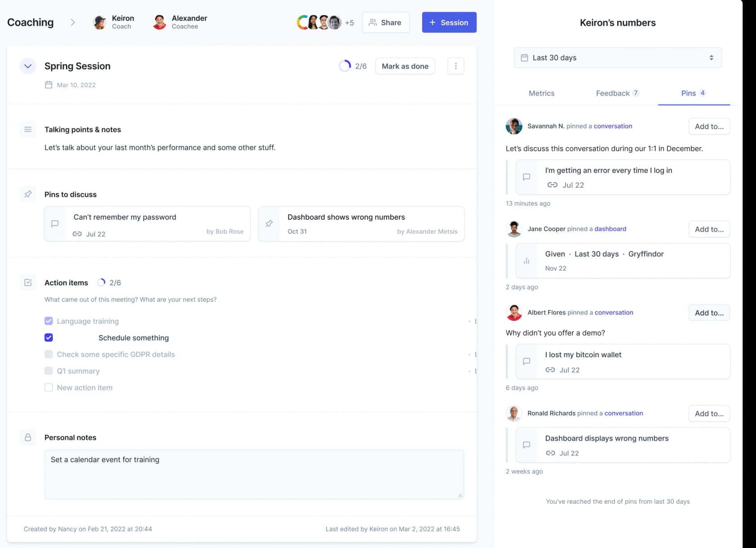Click chat icon on I'm getting an error card
This screenshot has height=548, width=756.
pos(526,177)
